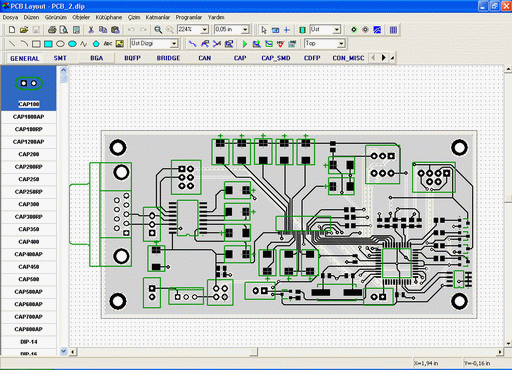This screenshot has width=512, height=370.
Task: Cut selection with the scissors icon
Action: [x=91, y=30]
